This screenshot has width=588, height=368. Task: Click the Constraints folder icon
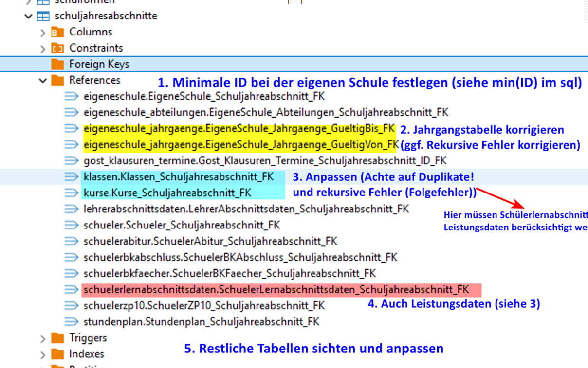[x=57, y=48]
